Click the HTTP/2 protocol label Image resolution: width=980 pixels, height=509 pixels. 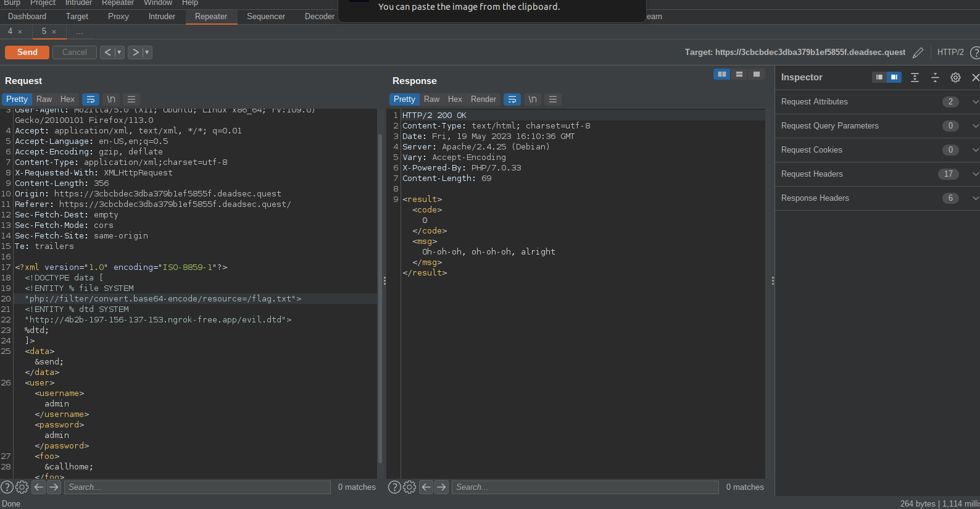tap(950, 53)
